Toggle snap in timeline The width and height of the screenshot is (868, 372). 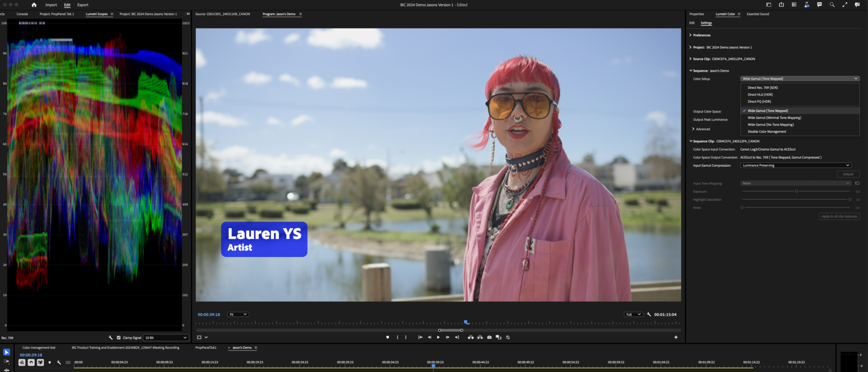[x=31, y=363]
